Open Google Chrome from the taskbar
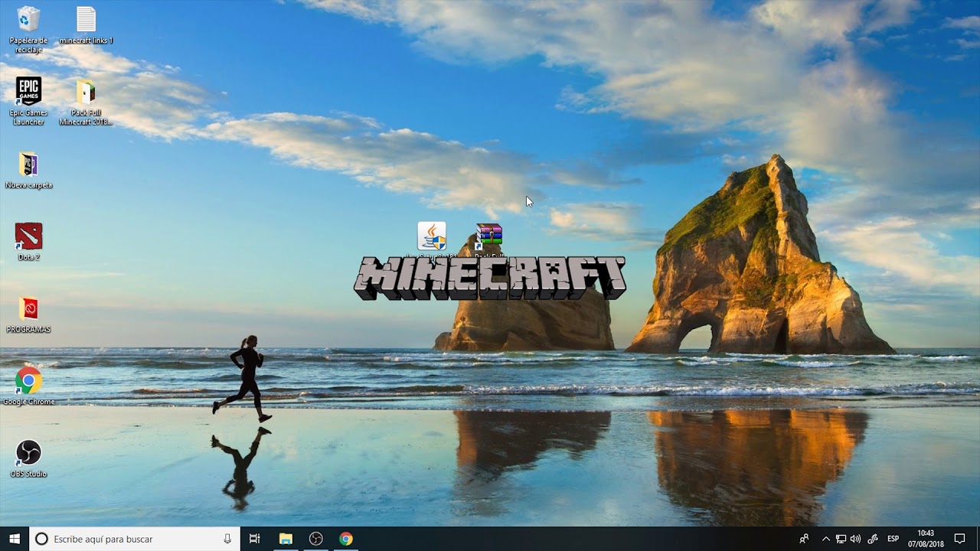Viewport: 980px width, 551px height. (346, 539)
